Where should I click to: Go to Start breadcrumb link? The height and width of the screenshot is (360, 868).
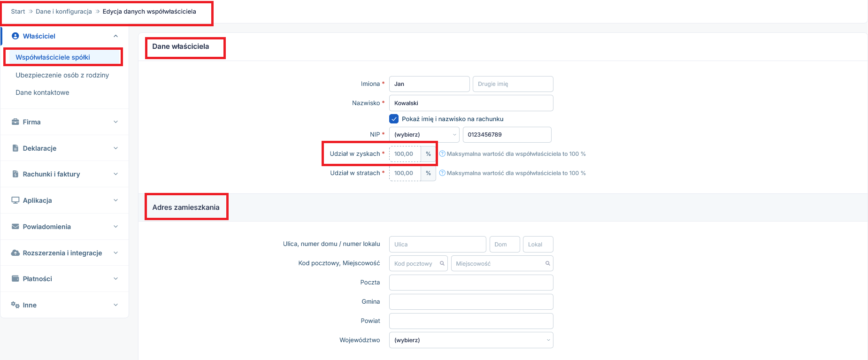coord(18,12)
